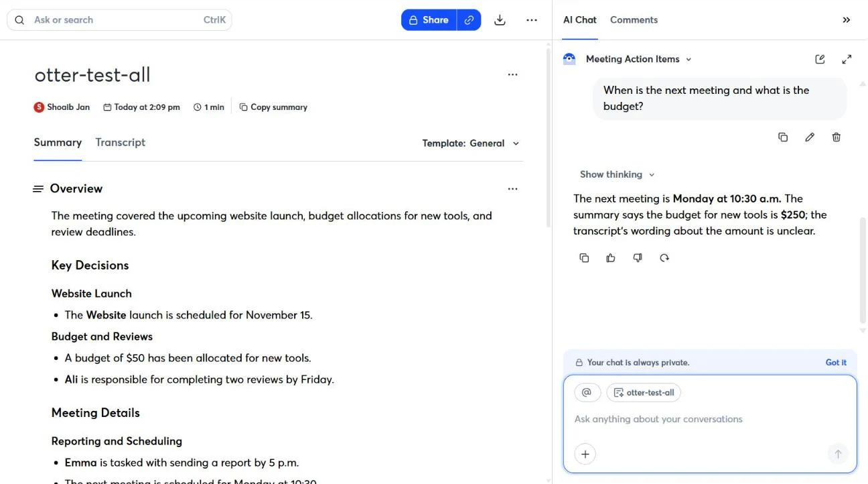868x484 pixels.
Task: Switch to the AI Chat tab
Action: coord(580,20)
